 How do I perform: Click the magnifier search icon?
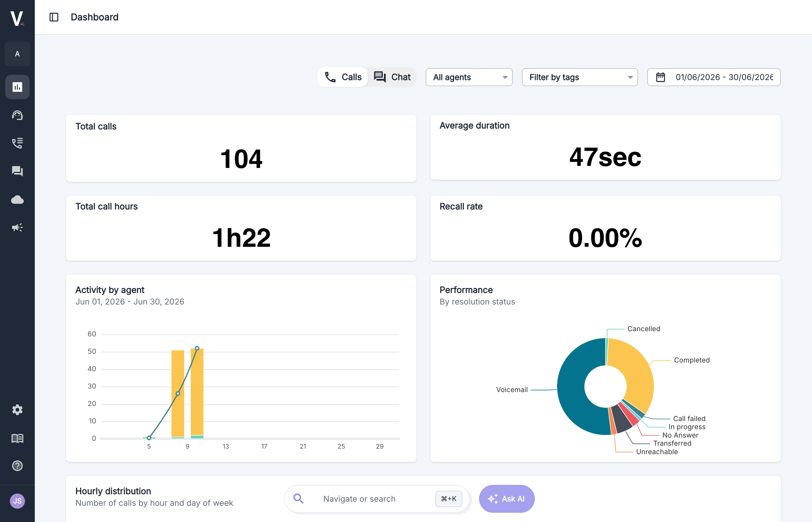(298, 499)
